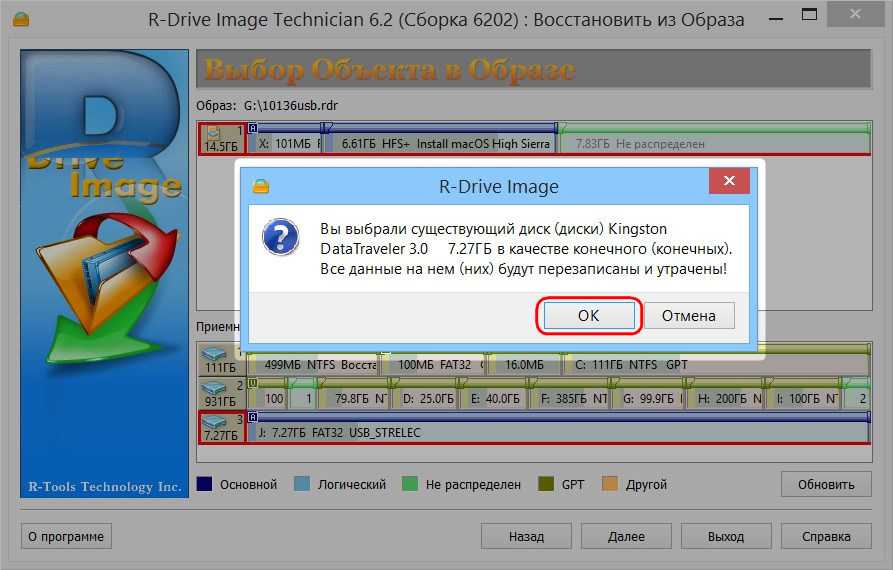Click the Обновить refresh button

(825, 485)
